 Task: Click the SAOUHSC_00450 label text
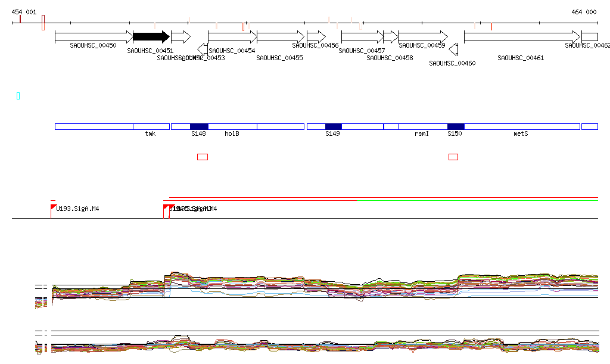[93, 45]
